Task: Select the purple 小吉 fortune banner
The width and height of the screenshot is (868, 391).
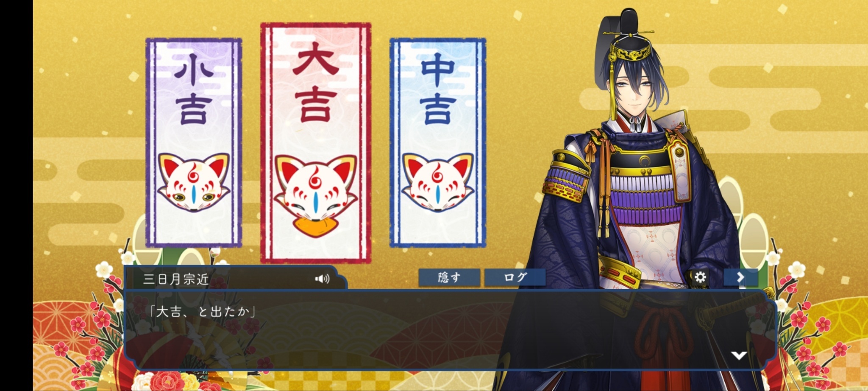Action: (x=194, y=143)
